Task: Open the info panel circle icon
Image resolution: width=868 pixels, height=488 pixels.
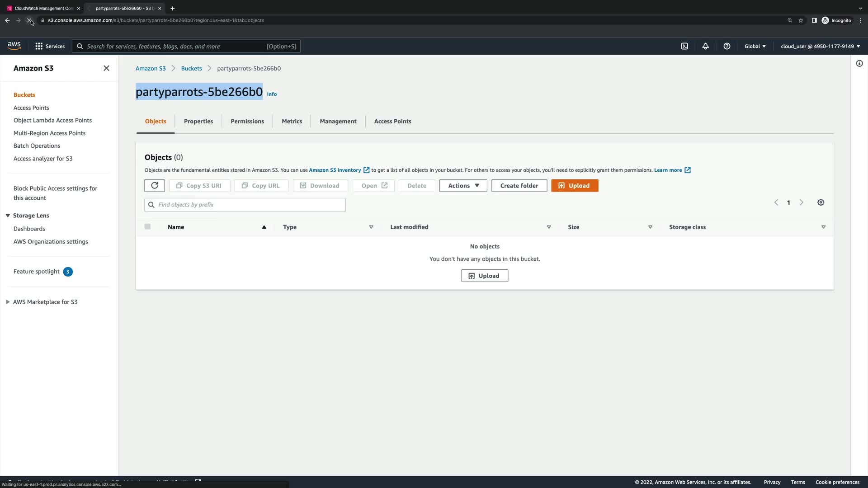Action: [859, 64]
